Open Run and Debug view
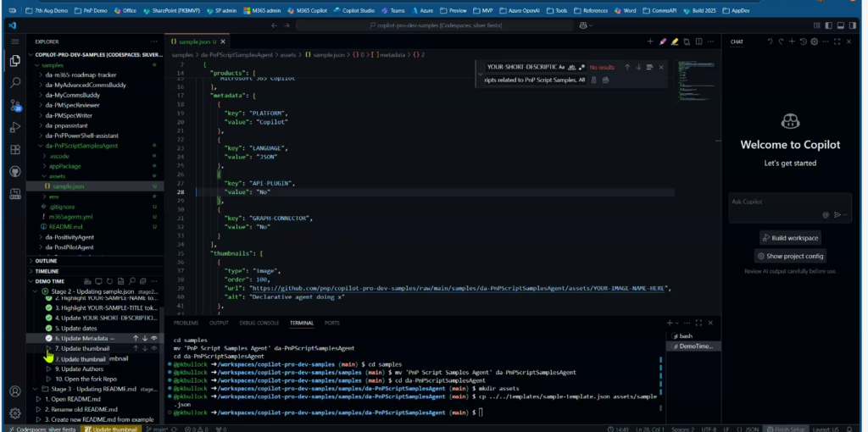The width and height of the screenshot is (868, 432). (x=15, y=127)
